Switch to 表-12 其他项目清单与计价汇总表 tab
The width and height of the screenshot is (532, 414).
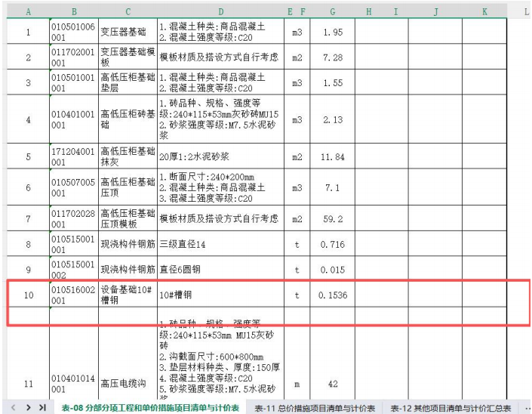click(x=451, y=408)
